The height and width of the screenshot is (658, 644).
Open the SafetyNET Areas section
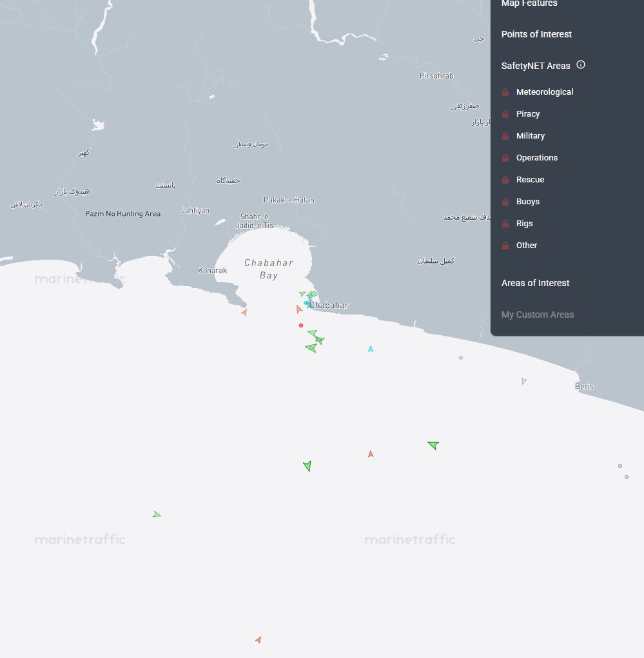point(536,66)
